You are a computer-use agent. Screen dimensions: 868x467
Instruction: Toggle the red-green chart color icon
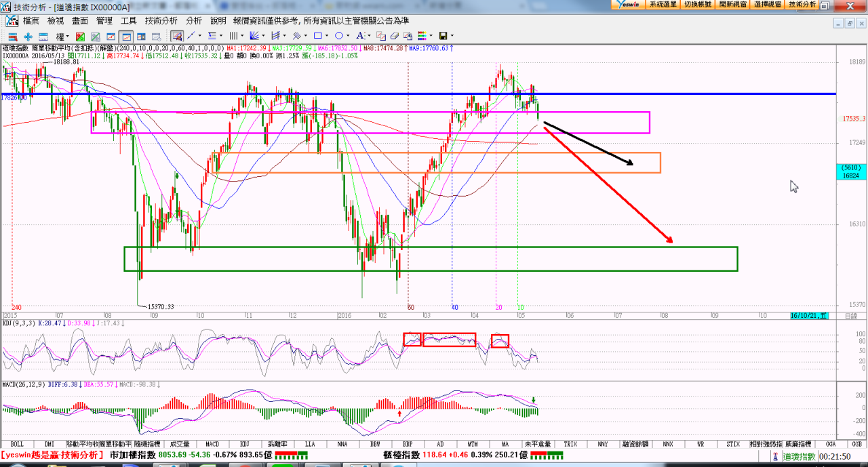tap(80, 36)
